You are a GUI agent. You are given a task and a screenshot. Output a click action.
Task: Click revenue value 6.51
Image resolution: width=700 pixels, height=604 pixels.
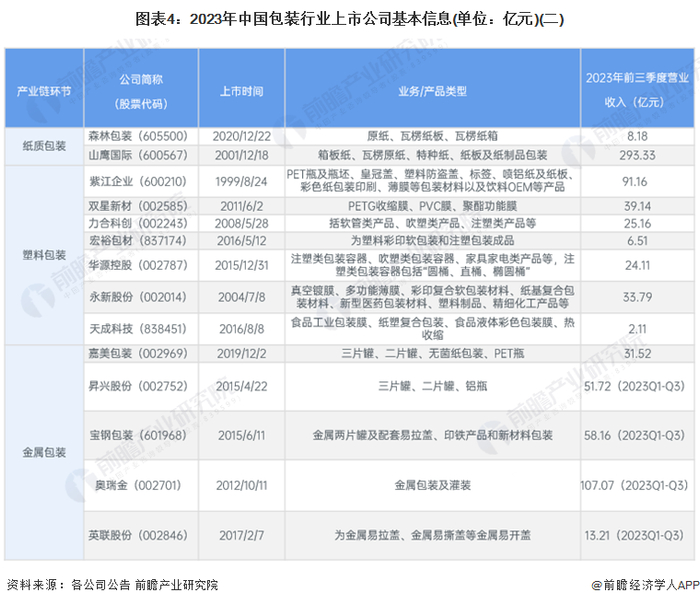pyautogui.click(x=637, y=241)
